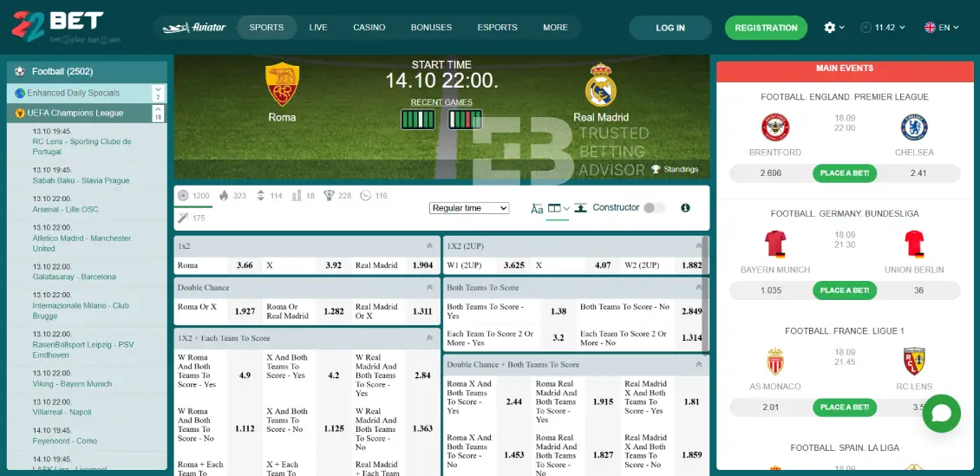Click the LOG IN button

click(670, 28)
